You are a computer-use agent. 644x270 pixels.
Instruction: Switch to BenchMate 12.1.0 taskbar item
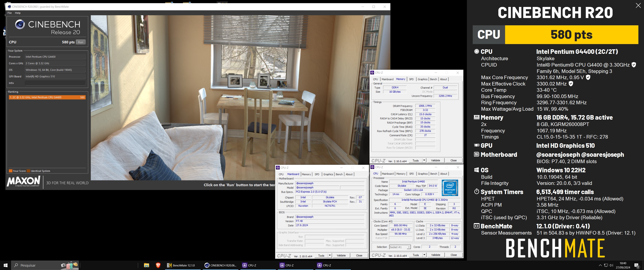click(x=183, y=265)
